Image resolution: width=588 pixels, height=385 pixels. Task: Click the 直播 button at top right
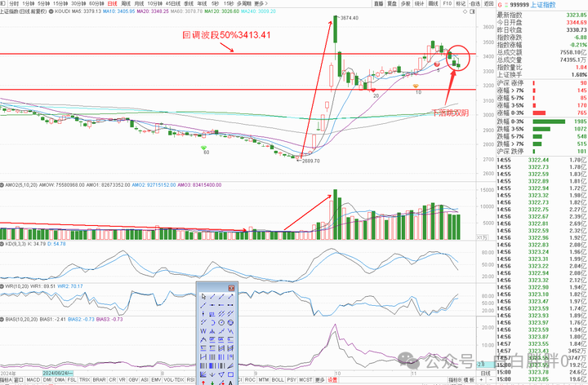coord(378,3)
